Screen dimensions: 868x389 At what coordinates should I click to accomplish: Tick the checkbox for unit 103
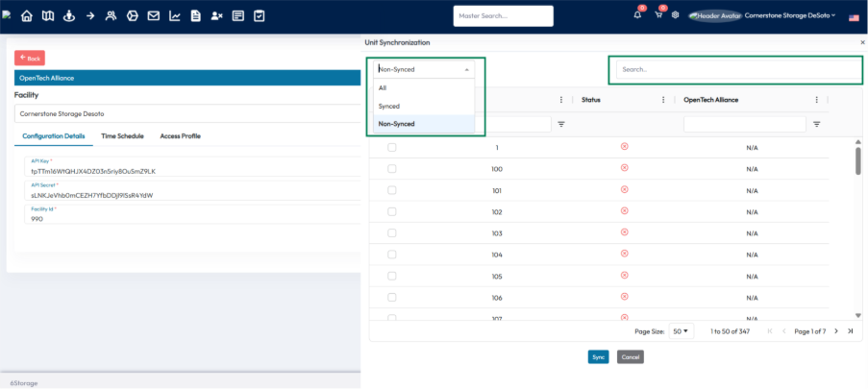tap(391, 233)
